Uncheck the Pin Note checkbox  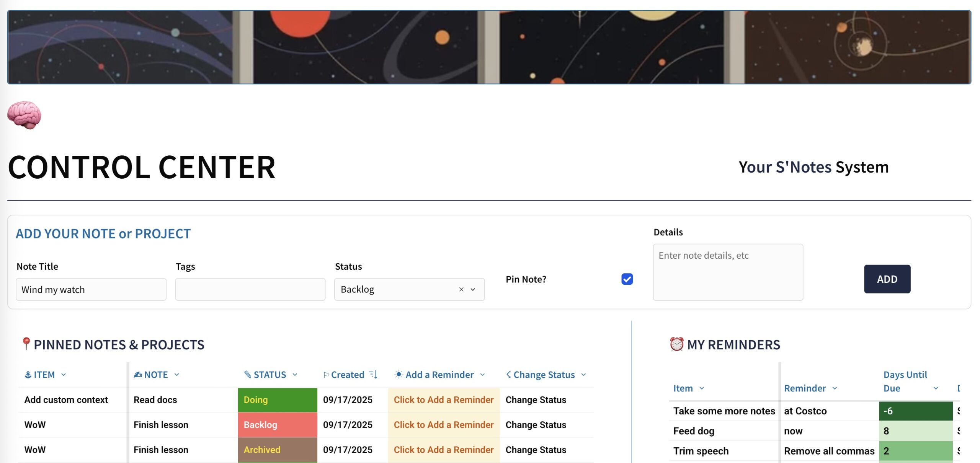point(627,279)
